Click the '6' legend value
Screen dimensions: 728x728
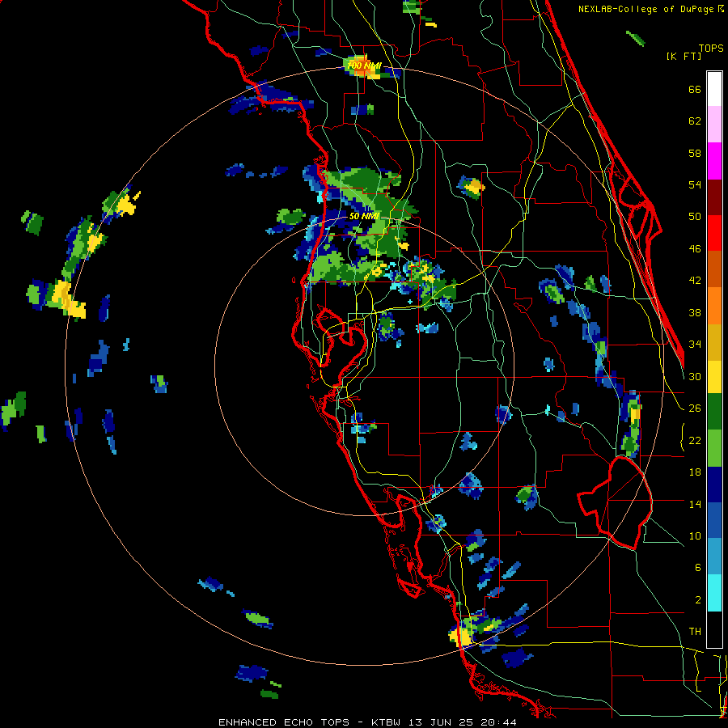[x=698, y=568]
